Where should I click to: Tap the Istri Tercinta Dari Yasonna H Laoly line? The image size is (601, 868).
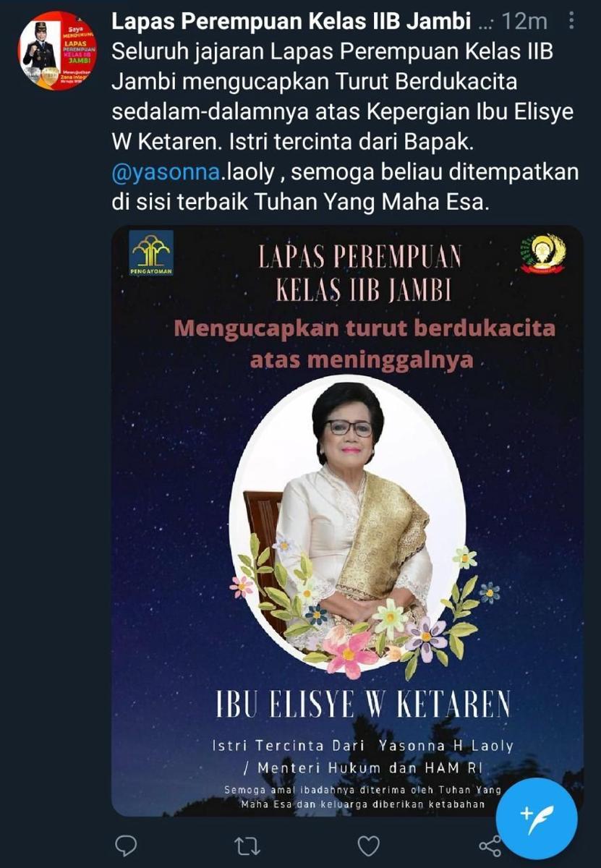point(363,746)
